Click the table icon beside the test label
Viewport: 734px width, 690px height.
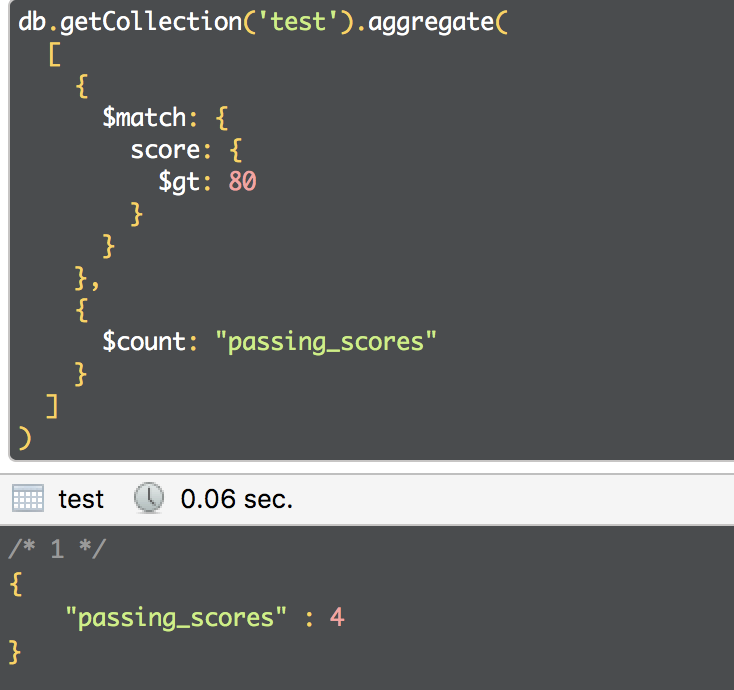28,498
